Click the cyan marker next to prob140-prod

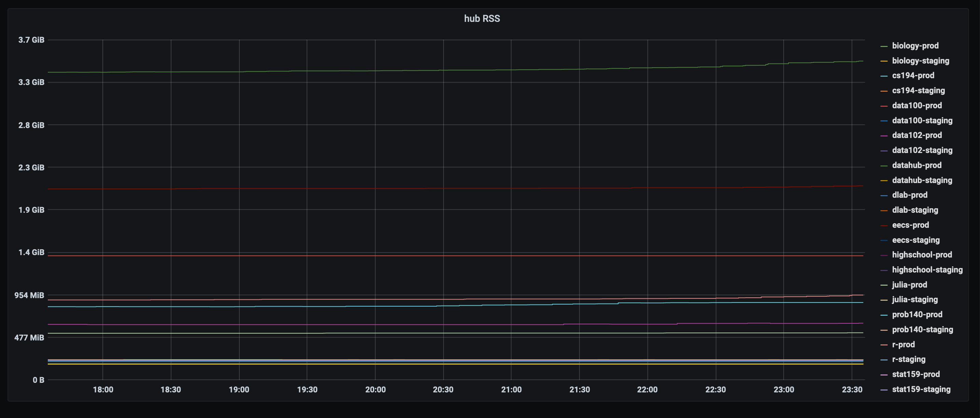point(884,315)
